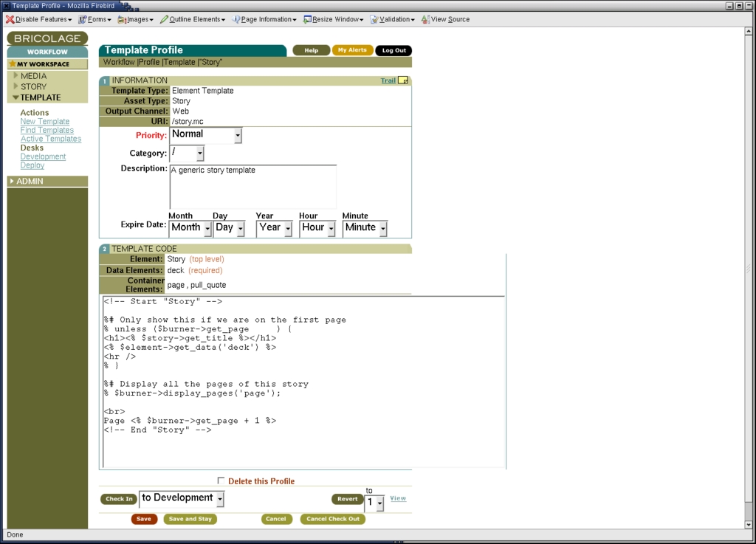Viewport: 756px width, 544px height.
Task: Open the My Workspace item
Action: (43, 64)
